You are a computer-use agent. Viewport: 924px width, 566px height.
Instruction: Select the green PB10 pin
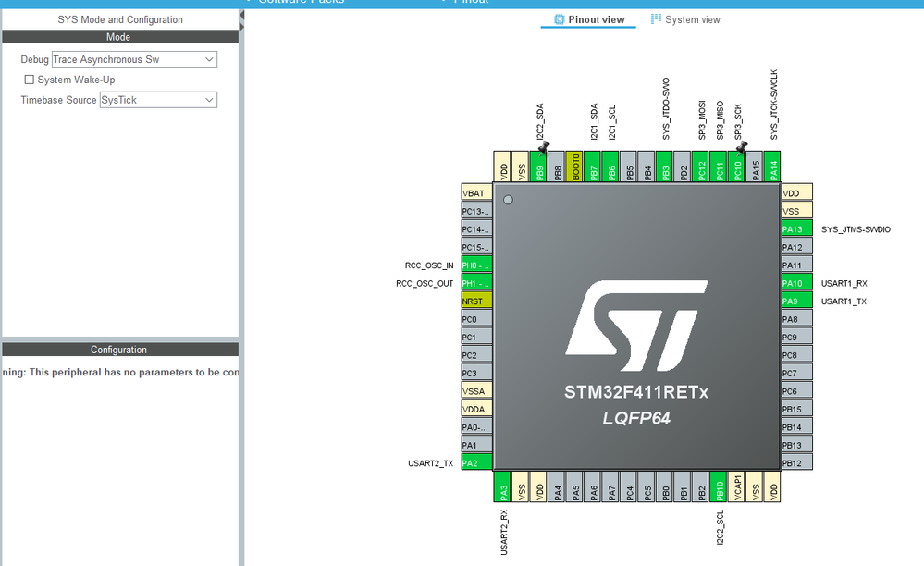coord(719,486)
